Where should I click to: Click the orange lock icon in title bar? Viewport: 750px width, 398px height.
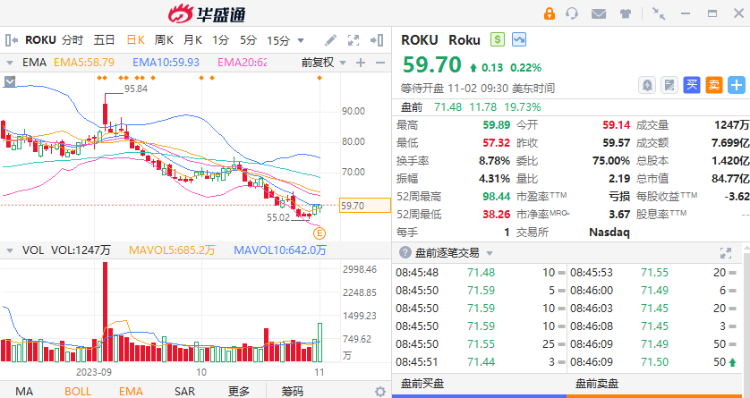point(549,13)
